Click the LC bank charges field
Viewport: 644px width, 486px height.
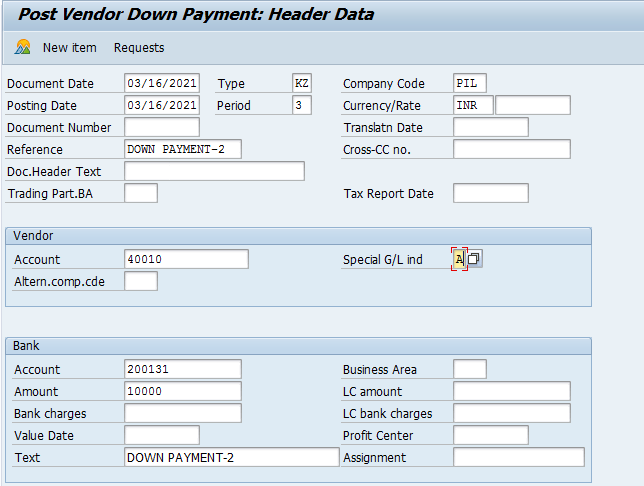pos(512,413)
